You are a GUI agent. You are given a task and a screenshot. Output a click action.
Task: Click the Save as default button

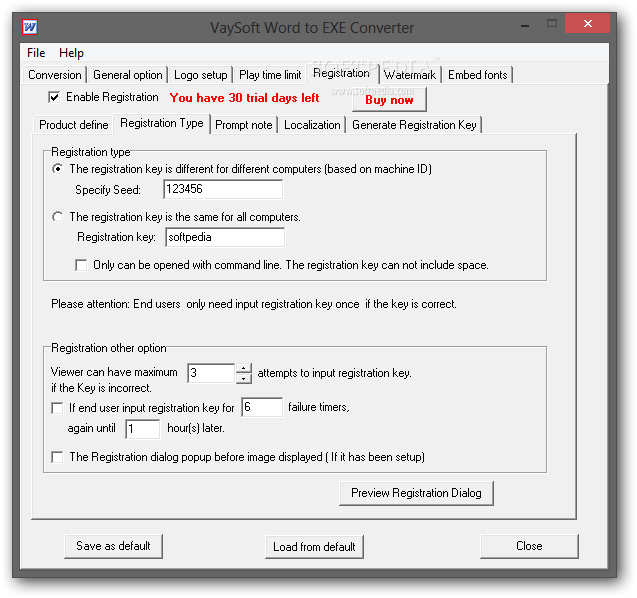coord(113,546)
